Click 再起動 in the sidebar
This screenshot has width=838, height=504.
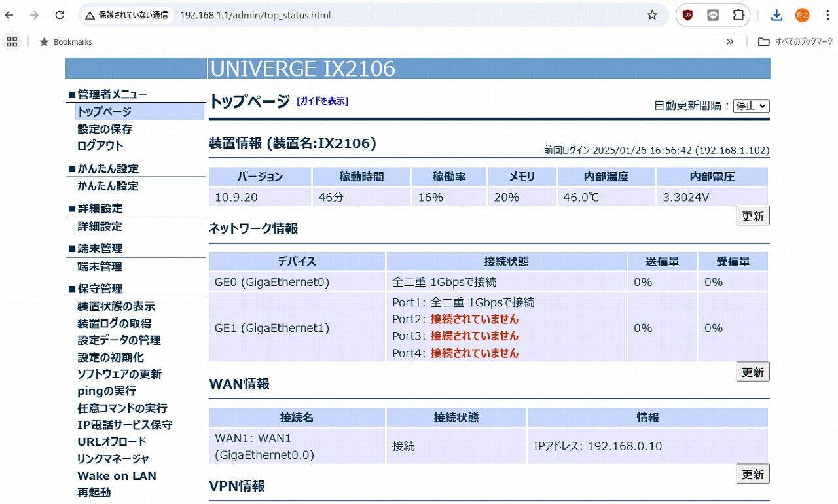pyautogui.click(x=94, y=492)
